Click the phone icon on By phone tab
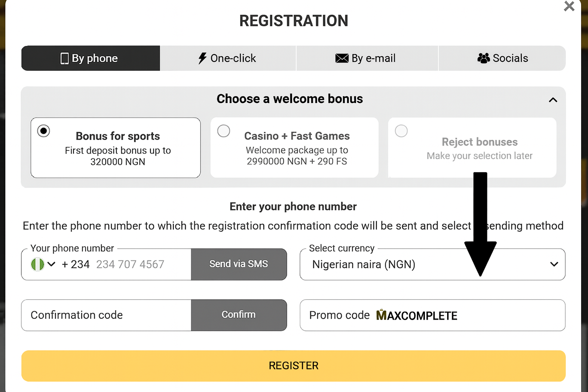 point(64,58)
